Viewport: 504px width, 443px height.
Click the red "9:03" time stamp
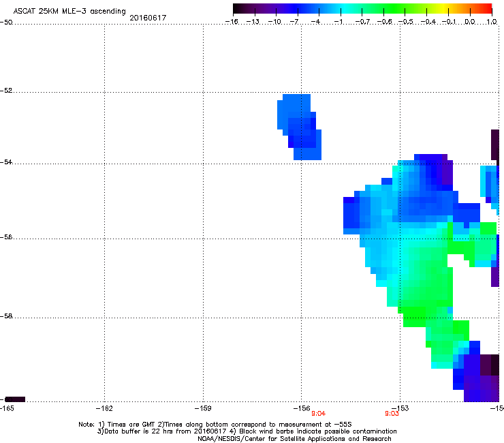[x=392, y=414]
